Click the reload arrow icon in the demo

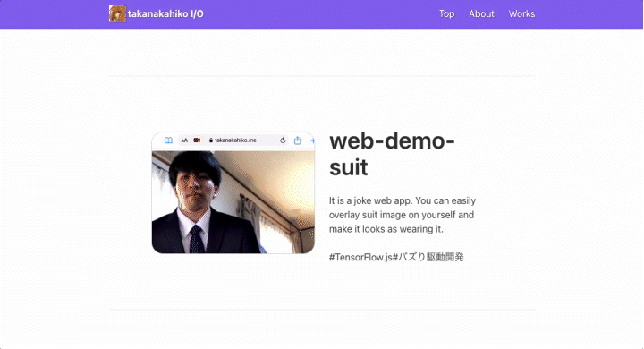pyautogui.click(x=283, y=140)
